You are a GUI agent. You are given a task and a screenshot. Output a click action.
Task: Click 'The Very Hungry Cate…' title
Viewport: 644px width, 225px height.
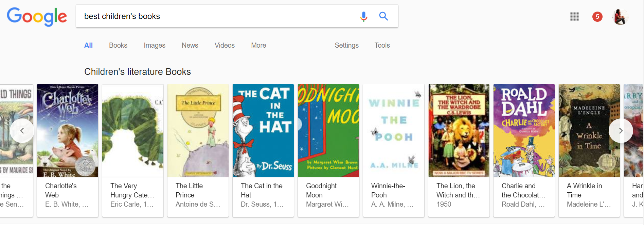132,190
